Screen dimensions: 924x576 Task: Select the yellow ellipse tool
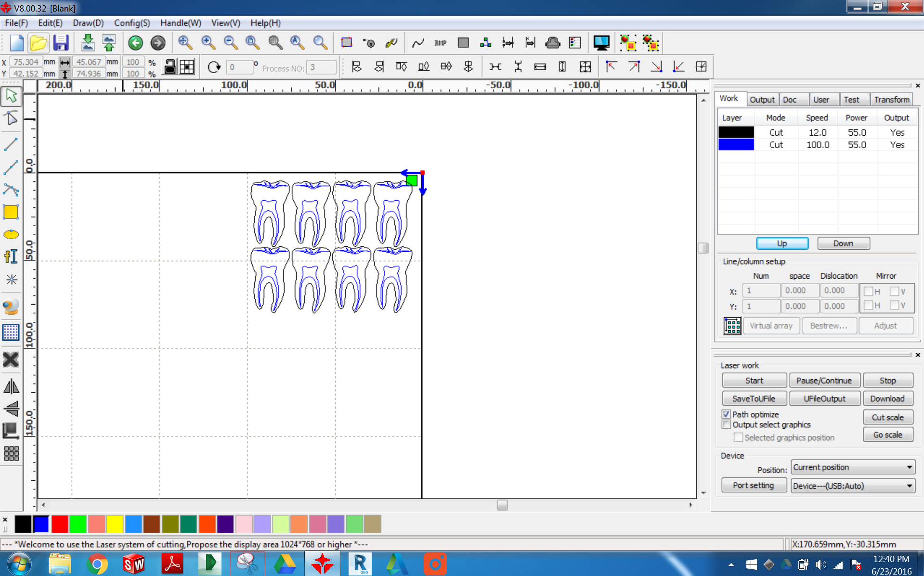tap(11, 235)
